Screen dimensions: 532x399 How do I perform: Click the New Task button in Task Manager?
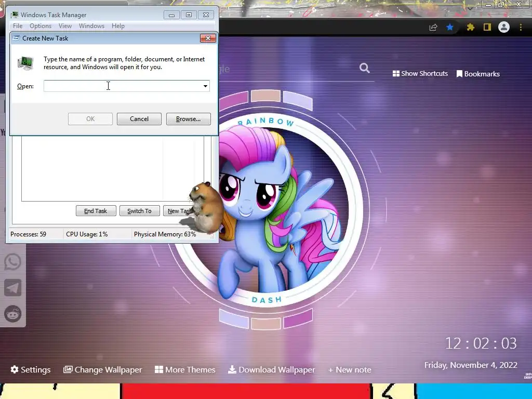tap(179, 211)
